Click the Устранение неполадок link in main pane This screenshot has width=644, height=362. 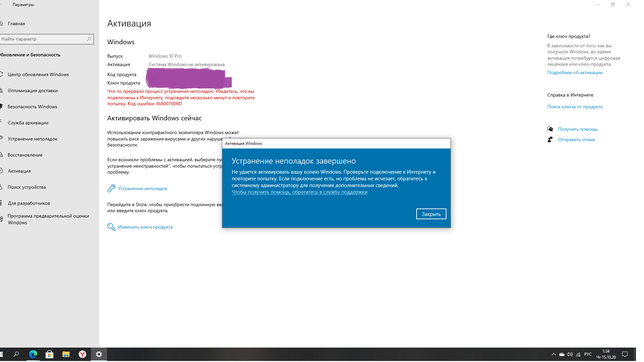(x=143, y=188)
